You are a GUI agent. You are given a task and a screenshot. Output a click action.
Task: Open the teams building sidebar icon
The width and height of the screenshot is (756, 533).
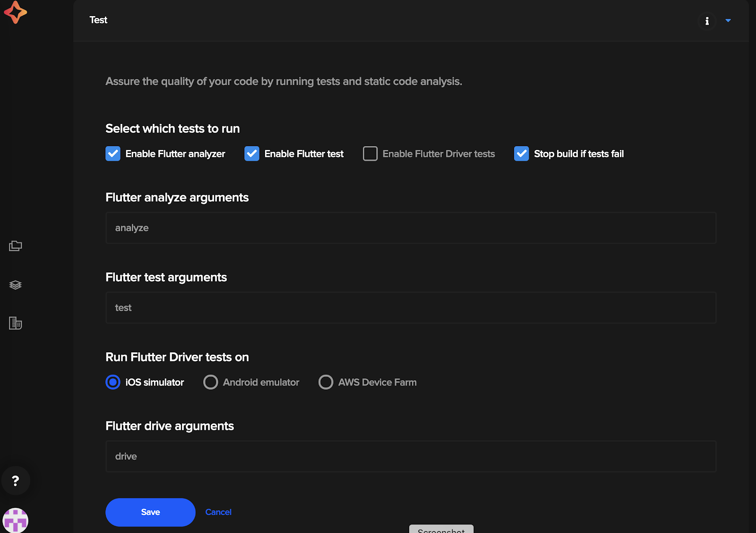click(x=16, y=323)
